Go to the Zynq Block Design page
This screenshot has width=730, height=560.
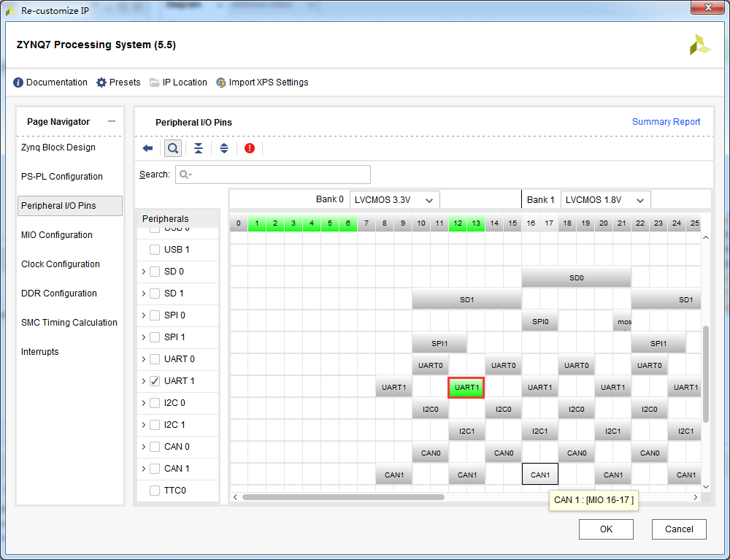point(58,147)
